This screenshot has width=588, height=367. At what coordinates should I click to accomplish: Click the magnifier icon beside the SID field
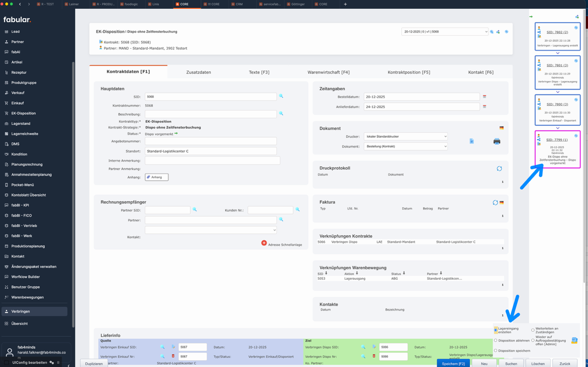(x=281, y=97)
